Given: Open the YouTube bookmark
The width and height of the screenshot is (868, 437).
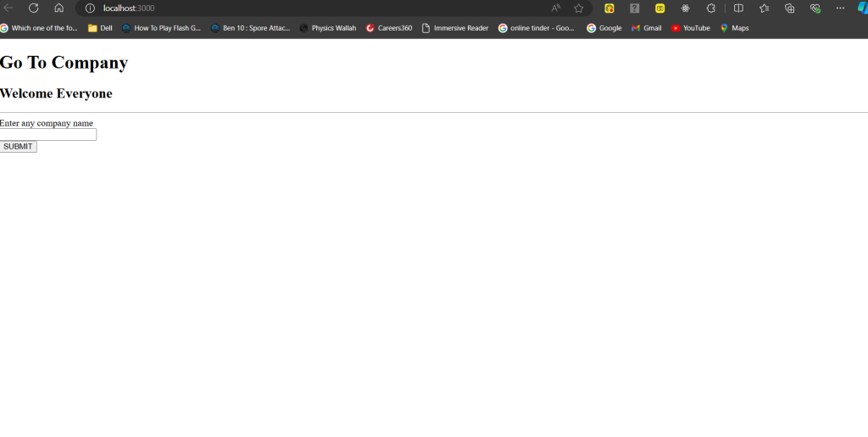Looking at the screenshot, I should click(x=690, y=28).
